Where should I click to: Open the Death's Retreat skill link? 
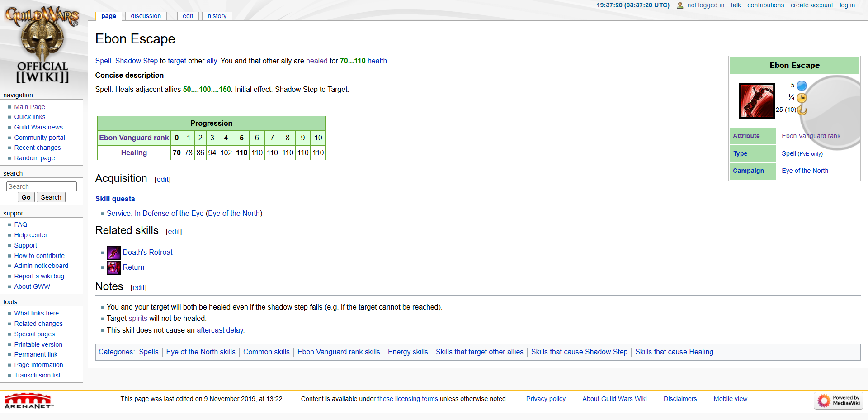tap(148, 252)
